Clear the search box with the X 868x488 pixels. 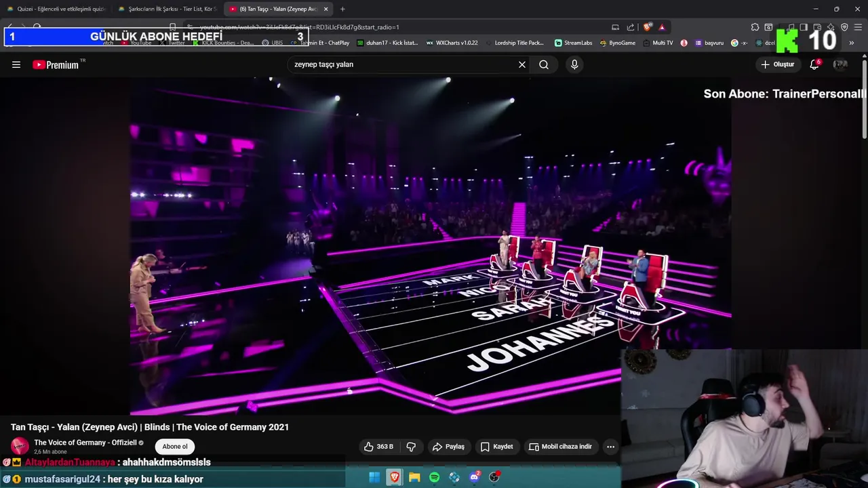(522, 64)
